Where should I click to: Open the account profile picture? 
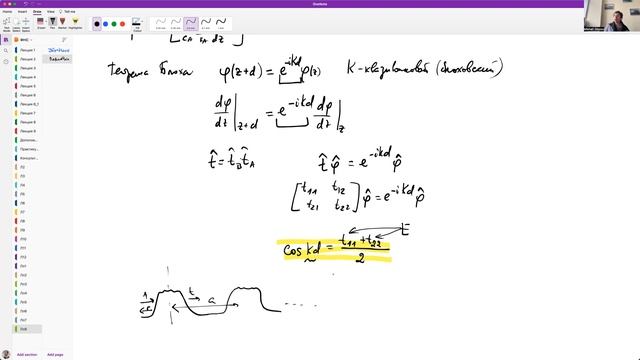[x=6, y=354]
